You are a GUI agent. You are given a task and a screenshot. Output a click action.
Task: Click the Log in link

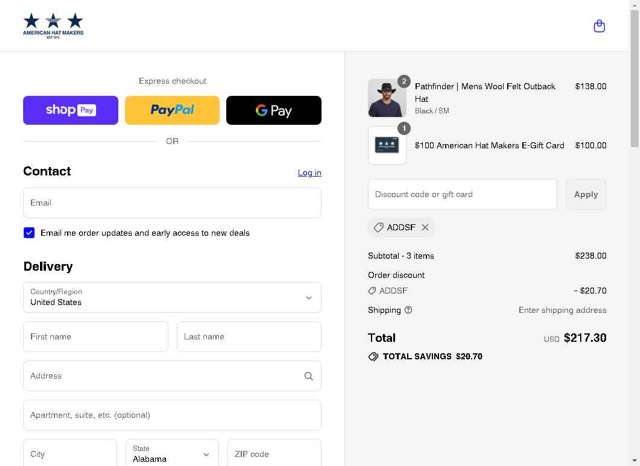pyautogui.click(x=309, y=173)
